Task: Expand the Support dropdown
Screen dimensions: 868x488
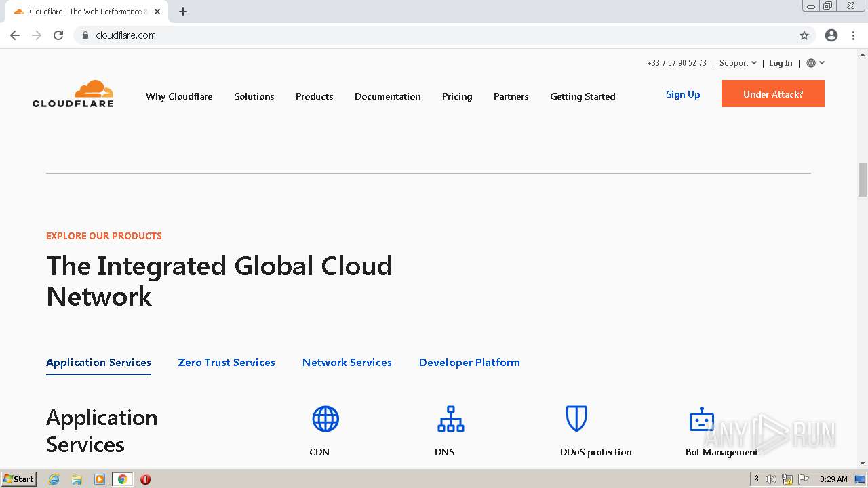Action: point(738,63)
